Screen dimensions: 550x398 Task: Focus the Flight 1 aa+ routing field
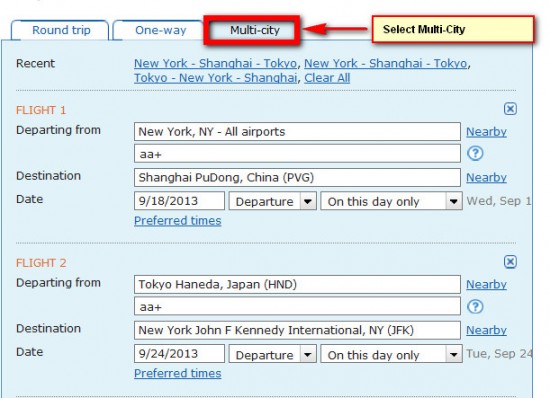click(297, 154)
